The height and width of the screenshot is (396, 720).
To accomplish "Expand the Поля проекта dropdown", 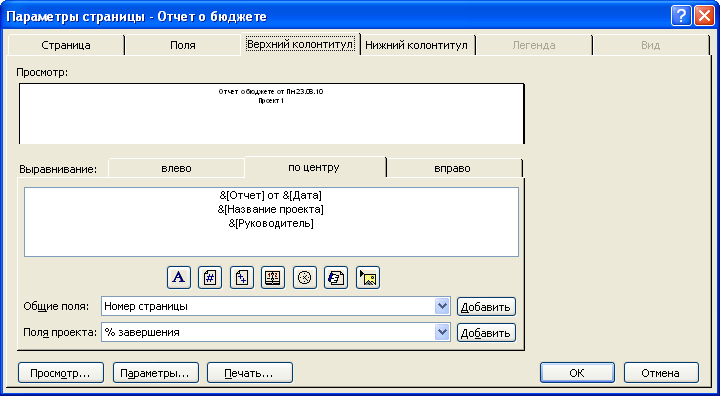I will click(x=442, y=332).
